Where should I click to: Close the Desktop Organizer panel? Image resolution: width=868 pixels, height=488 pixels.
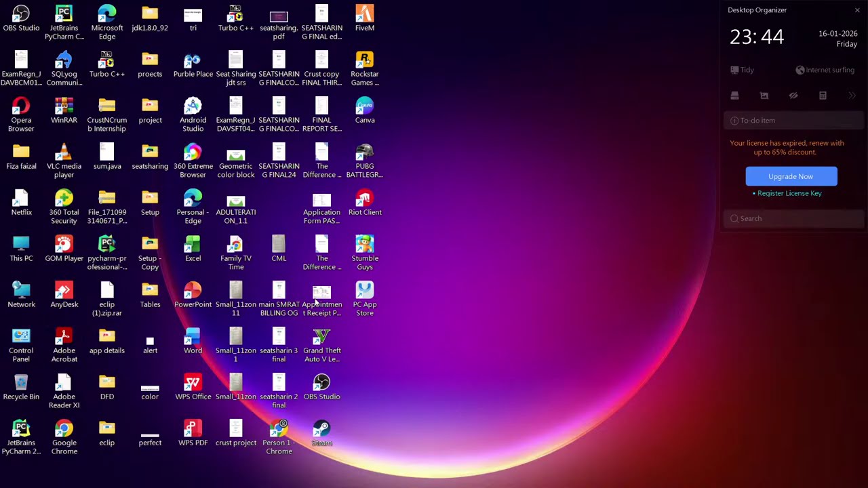point(857,10)
